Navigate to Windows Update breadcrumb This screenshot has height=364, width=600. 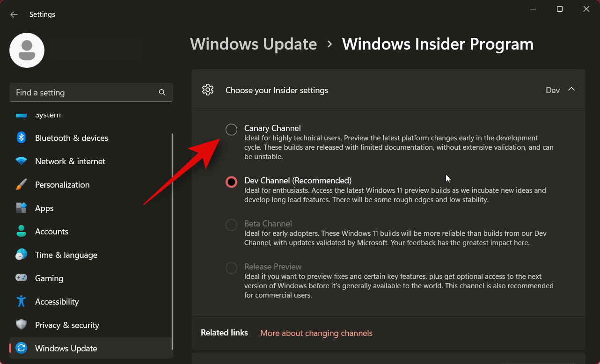tap(253, 44)
